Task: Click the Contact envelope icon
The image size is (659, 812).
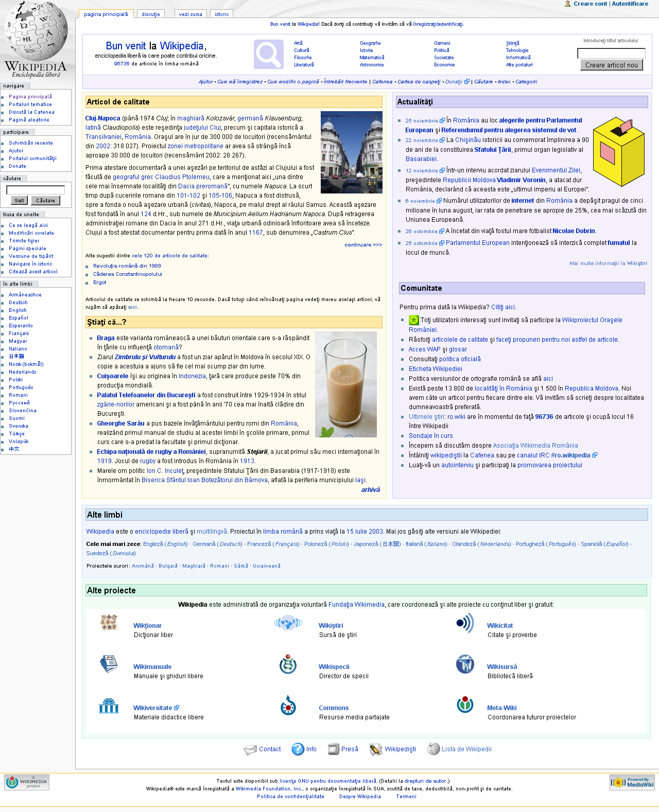Action: 250,750
